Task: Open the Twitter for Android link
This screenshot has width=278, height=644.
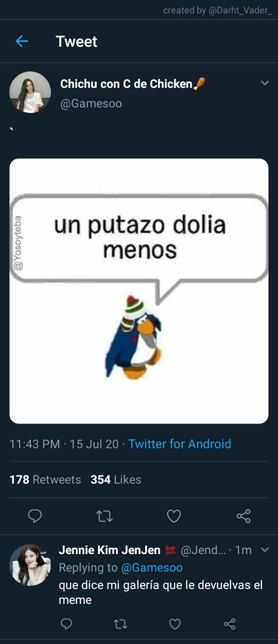Action: 180,444
